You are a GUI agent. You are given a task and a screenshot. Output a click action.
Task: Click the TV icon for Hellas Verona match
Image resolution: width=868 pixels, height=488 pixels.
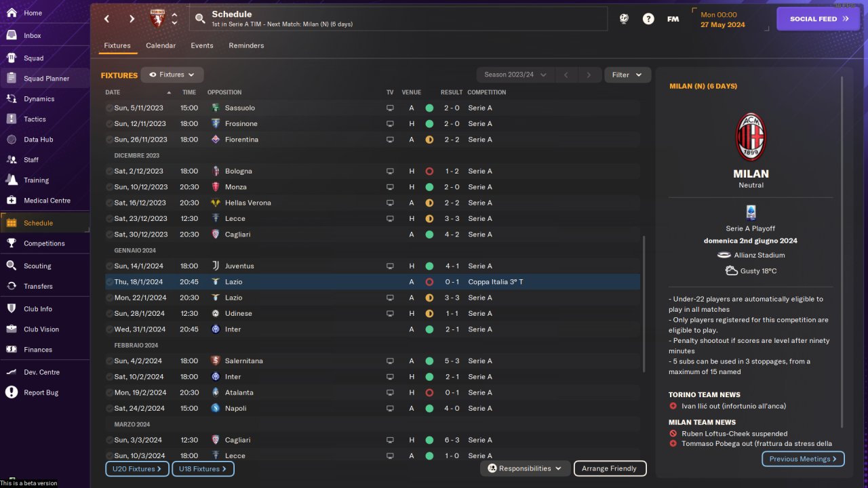[390, 203]
